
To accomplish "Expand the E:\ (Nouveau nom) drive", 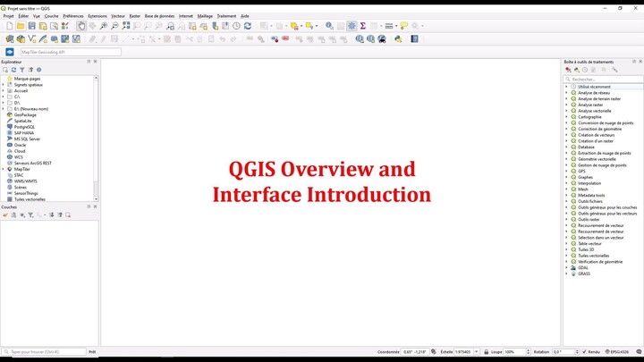I will pyautogui.click(x=4, y=109).
